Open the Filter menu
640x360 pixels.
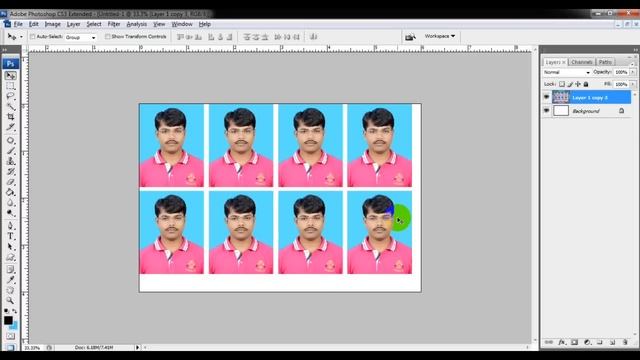114,24
